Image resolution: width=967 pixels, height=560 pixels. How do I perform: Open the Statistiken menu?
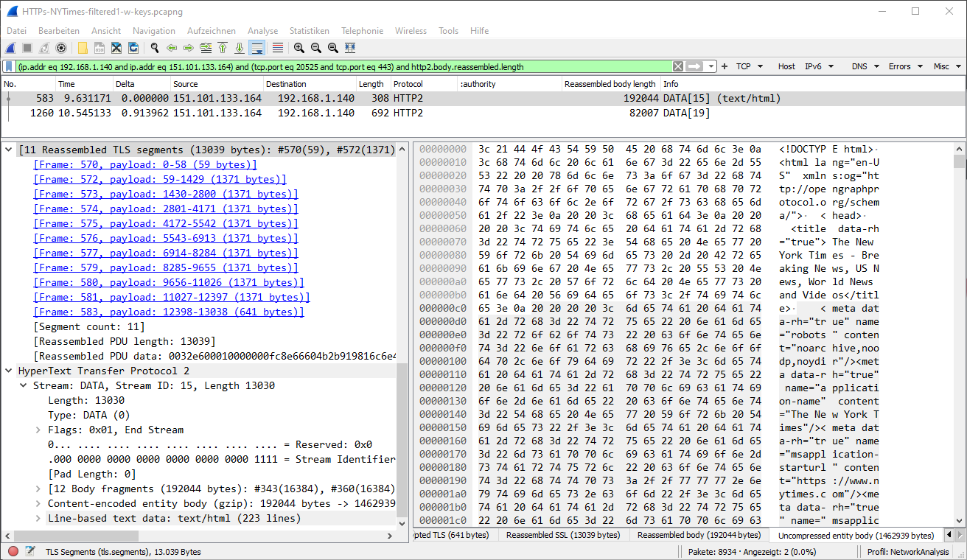click(309, 31)
